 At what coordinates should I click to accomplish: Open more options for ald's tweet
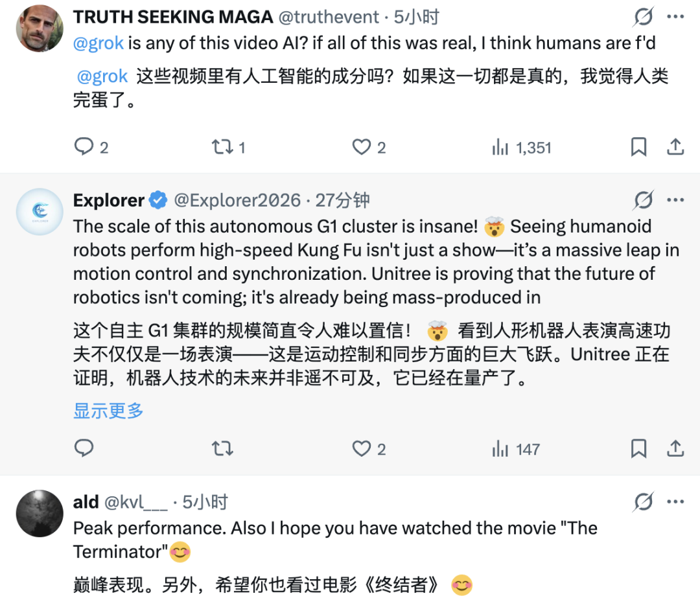click(x=675, y=502)
